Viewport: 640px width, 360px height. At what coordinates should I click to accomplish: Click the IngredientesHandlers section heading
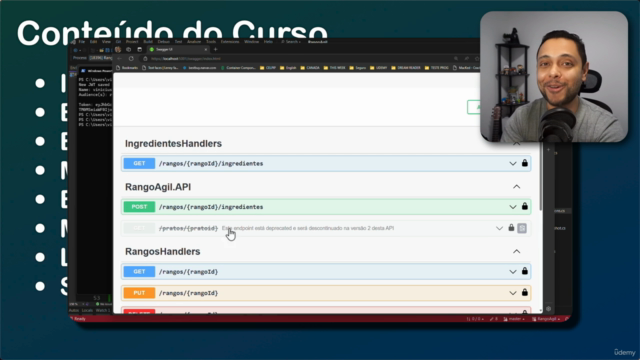click(173, 144)
